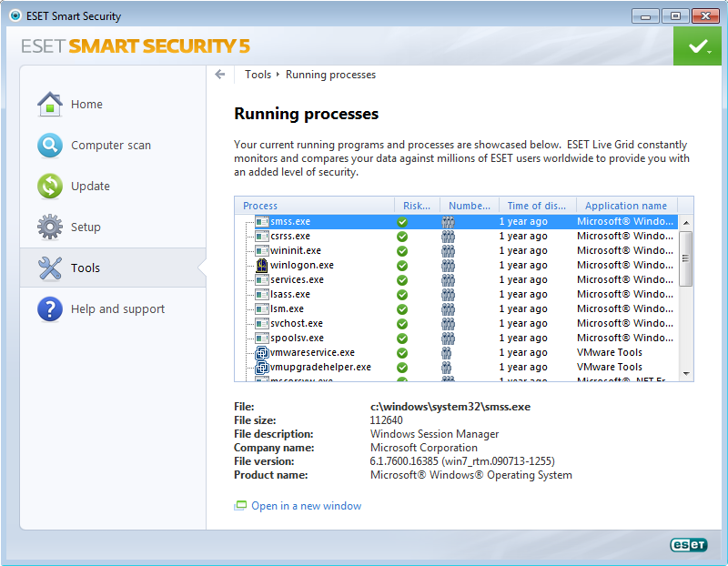
Task: Click green risk check for vmwareservice.exe
Action: [402, 353]
